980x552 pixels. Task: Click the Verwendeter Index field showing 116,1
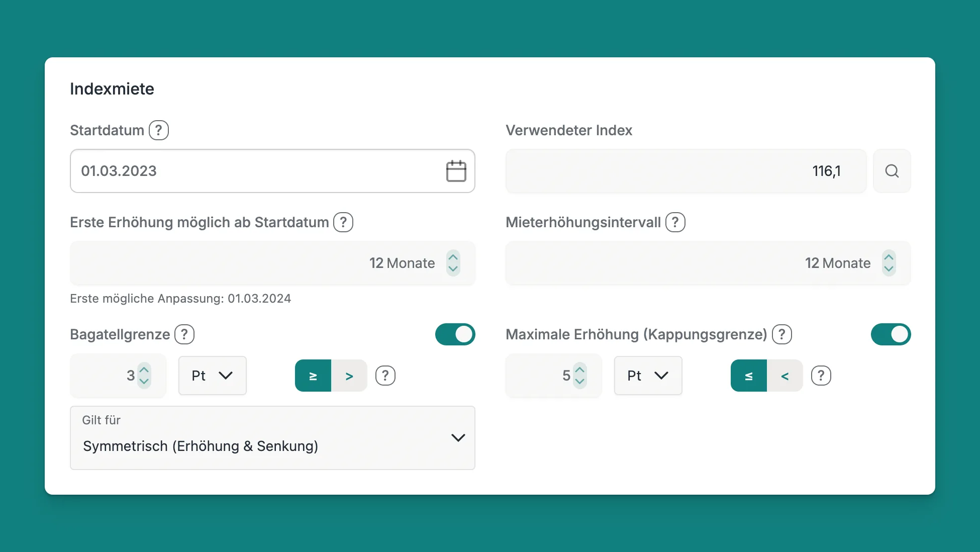(x=686, y=171)
